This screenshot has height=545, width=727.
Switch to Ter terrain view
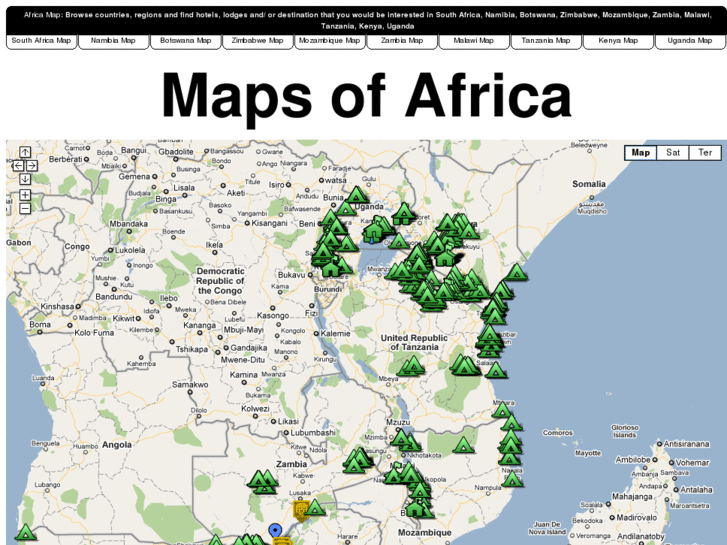[x=705, y=153]
